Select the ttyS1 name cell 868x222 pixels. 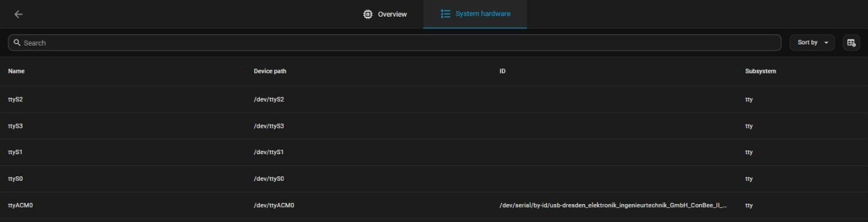15,152
